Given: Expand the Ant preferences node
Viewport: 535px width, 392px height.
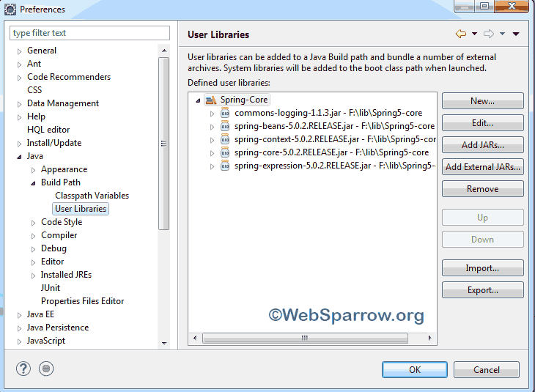Looking at the screenshot, I should point(19,64).
